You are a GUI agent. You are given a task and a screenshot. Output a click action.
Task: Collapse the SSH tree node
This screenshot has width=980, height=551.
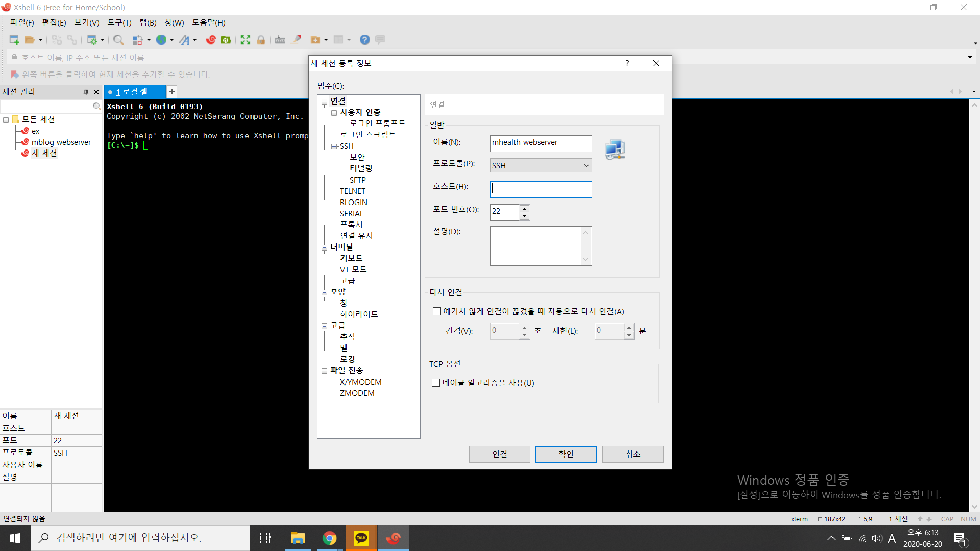click(334, 146)
